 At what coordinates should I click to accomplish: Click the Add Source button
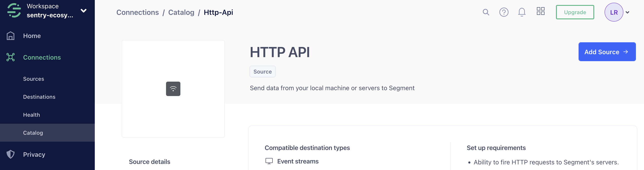[x=607, y=52]
